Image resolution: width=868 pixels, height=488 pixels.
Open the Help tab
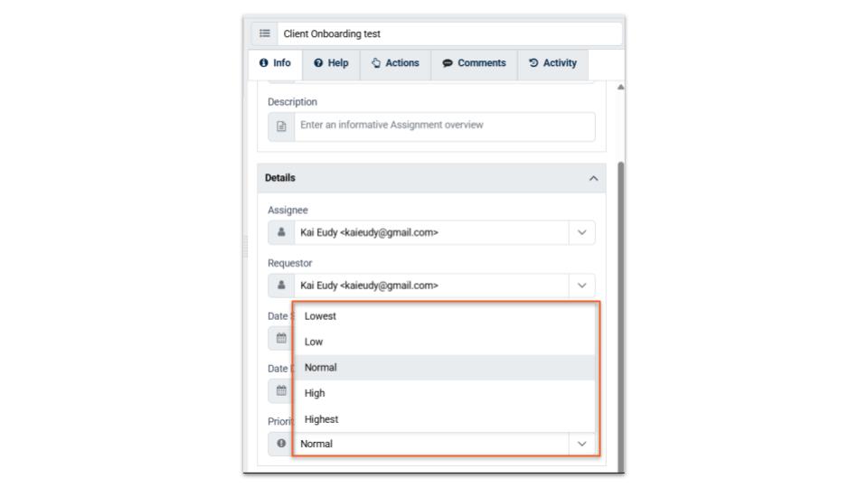tap(331, 63)
